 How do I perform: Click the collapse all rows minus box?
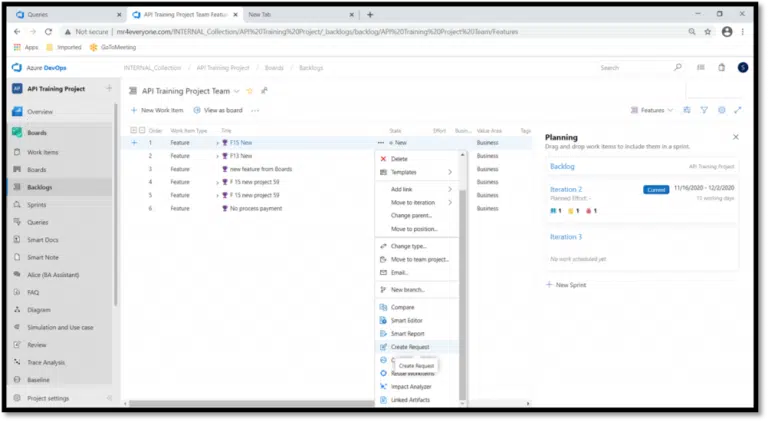pos(143,130)
